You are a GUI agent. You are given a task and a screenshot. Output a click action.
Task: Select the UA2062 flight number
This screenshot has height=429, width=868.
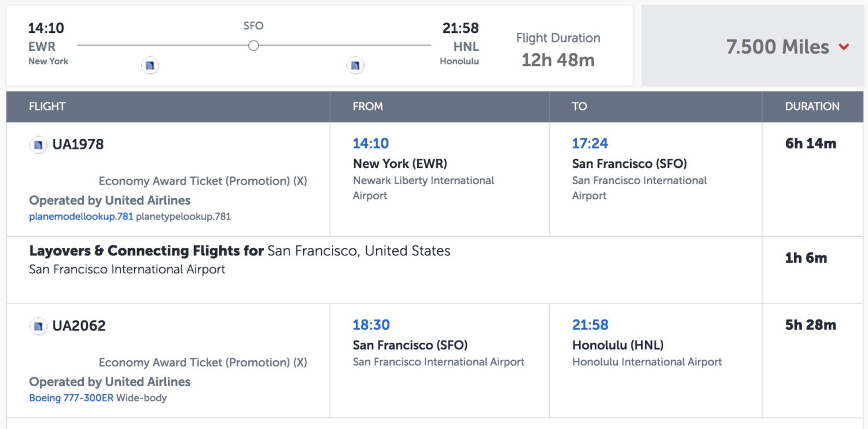tap(79, 326)
